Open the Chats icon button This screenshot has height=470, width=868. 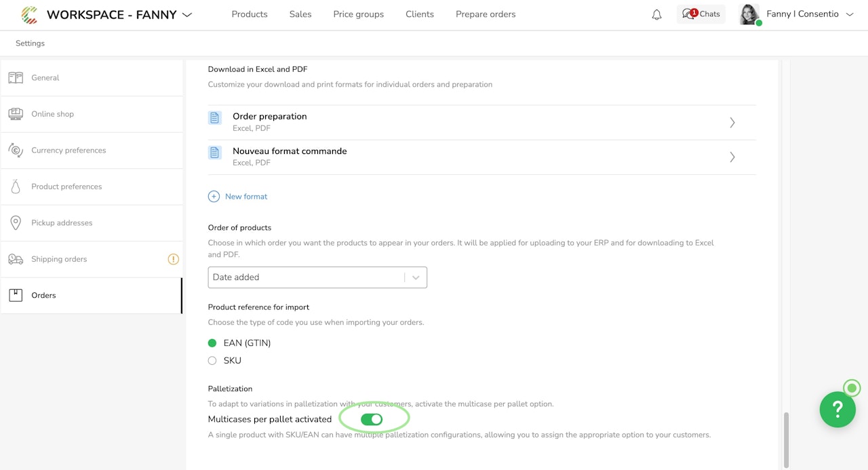pos(701,14)
